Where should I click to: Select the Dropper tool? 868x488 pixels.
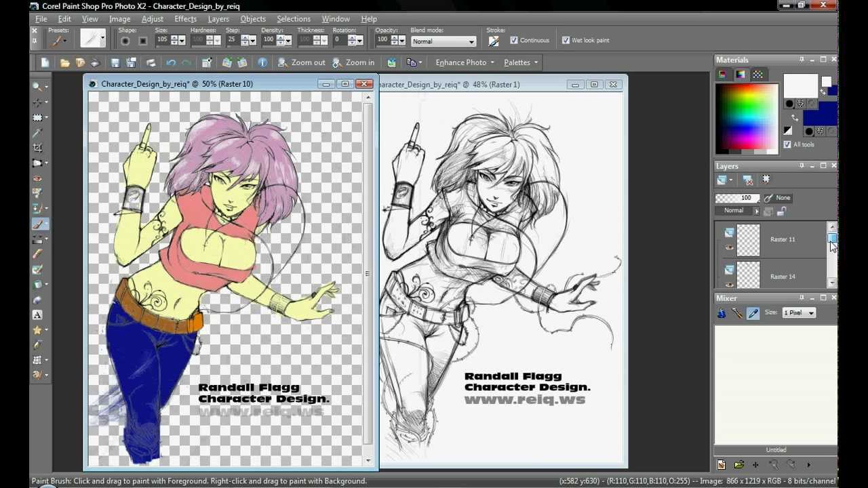37,133
